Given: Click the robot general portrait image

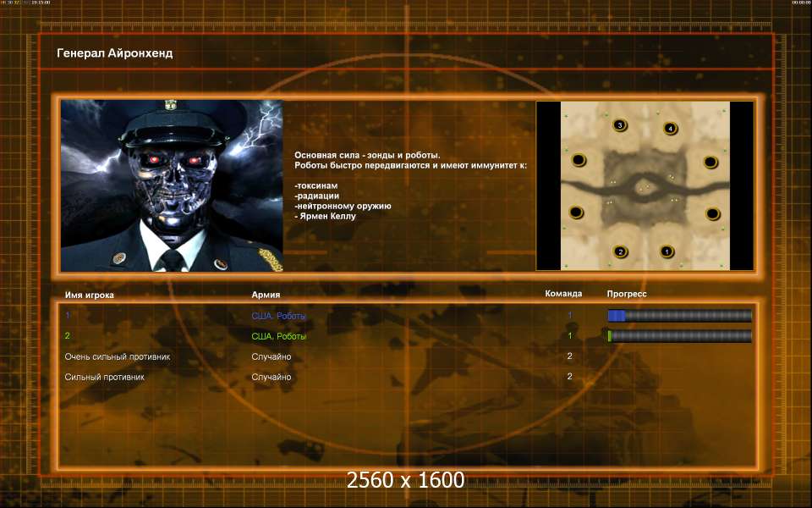Looking at the screenshot, I should pos(172,185).
